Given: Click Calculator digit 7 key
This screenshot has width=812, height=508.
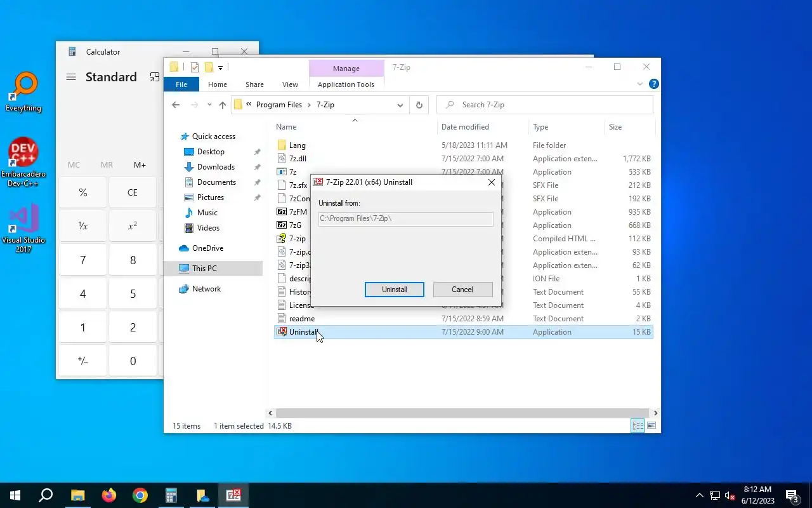Looking at the screenshot, I should [83, 260].
